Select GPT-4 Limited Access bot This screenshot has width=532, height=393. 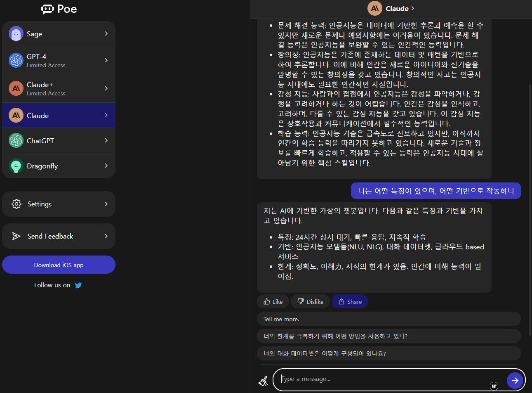(x=59, y=60)
